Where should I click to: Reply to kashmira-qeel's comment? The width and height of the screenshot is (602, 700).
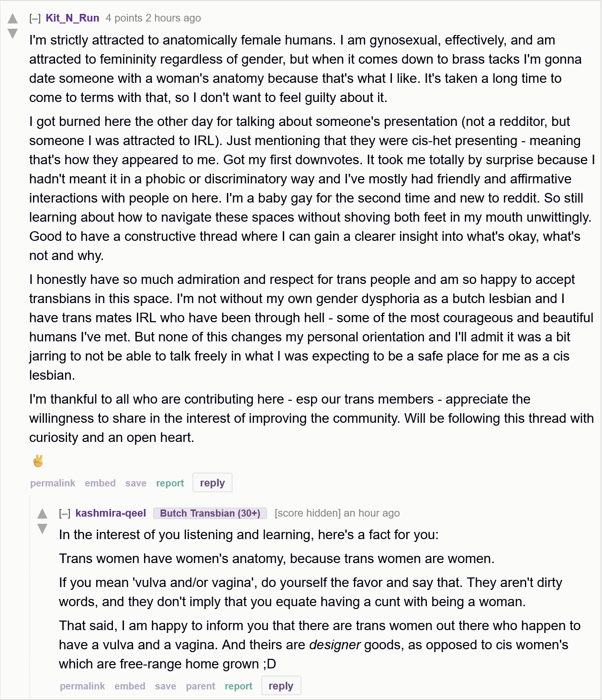tap(281, 686)
